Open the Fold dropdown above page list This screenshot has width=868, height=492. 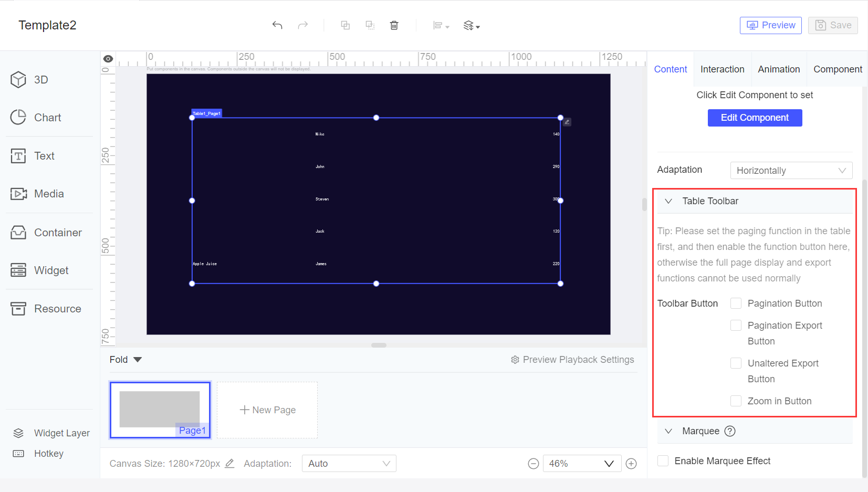126,359
